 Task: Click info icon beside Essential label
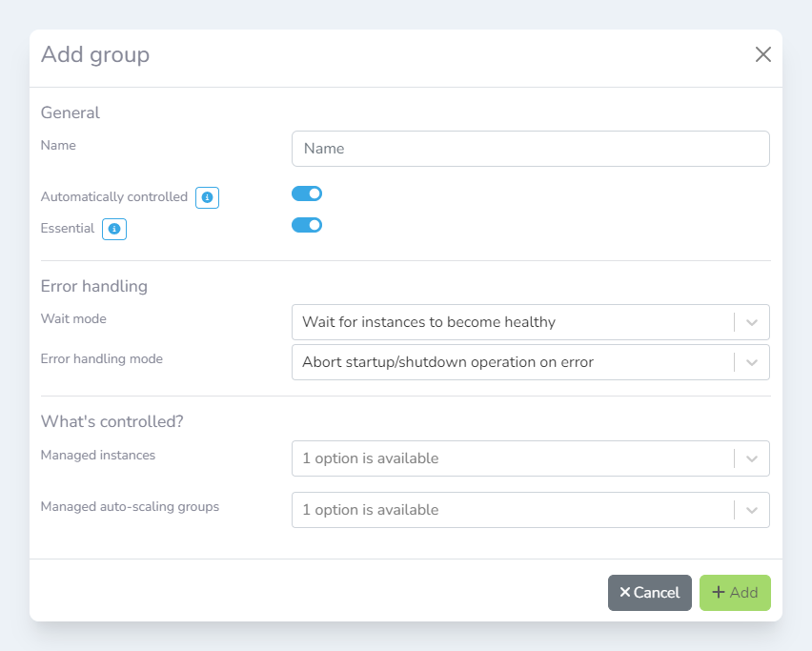pyautogui.click(x=114, y=229)
